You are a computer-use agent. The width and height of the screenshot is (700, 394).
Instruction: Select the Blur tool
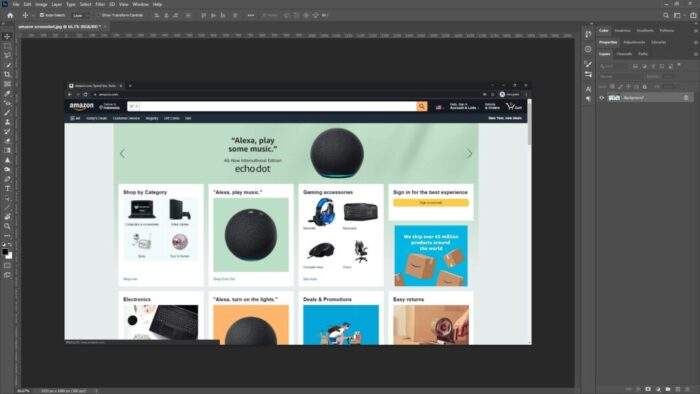point(7,160)
